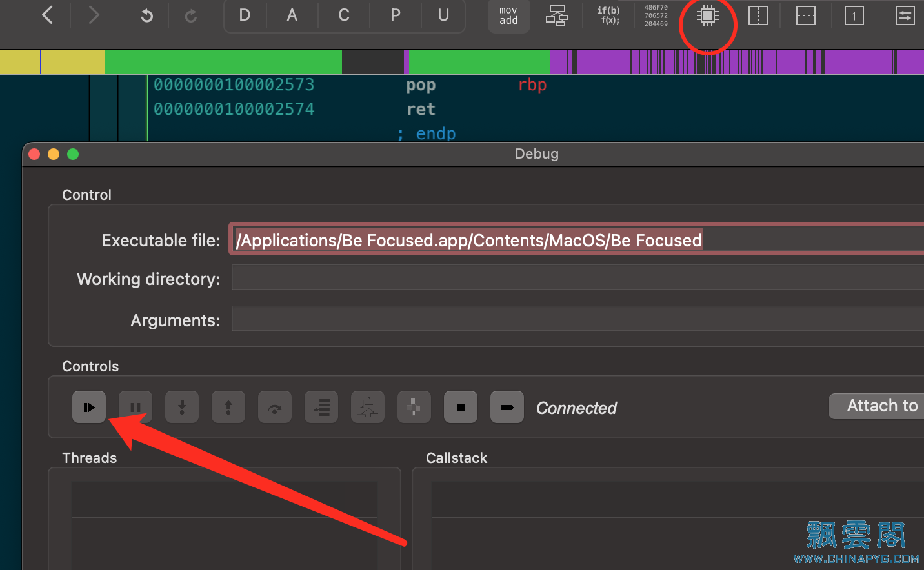Click the Step Into down-arrow button
The height and width of the screenshot is (570, 924).
coord(182,407)
